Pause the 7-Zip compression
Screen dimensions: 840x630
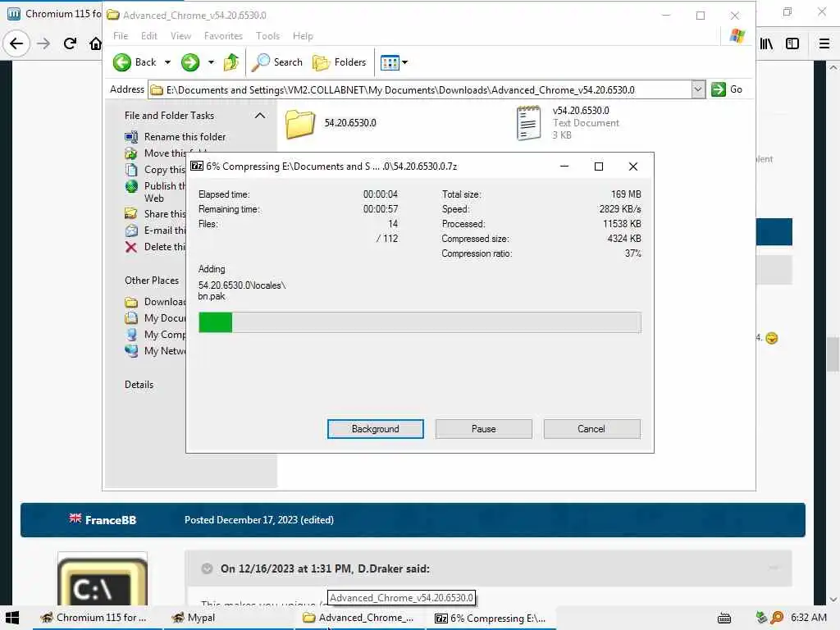pyautogui.click(x=484, y=429)
